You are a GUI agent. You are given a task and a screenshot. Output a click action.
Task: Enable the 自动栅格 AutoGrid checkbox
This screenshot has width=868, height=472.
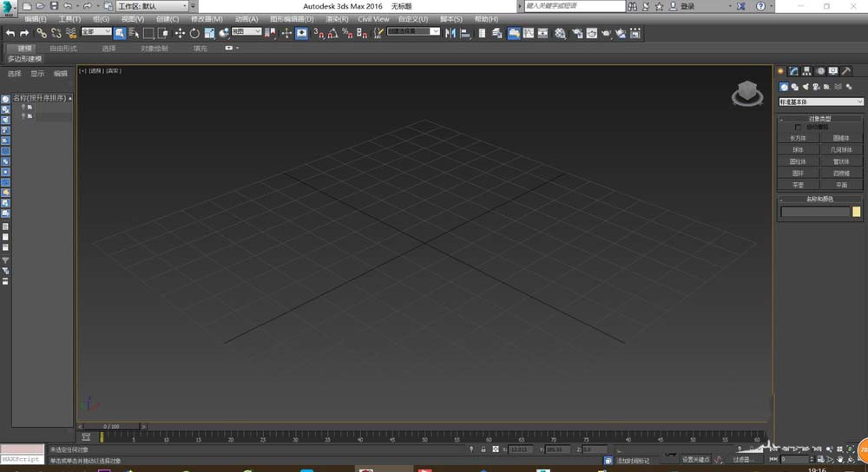coord(798,128)
